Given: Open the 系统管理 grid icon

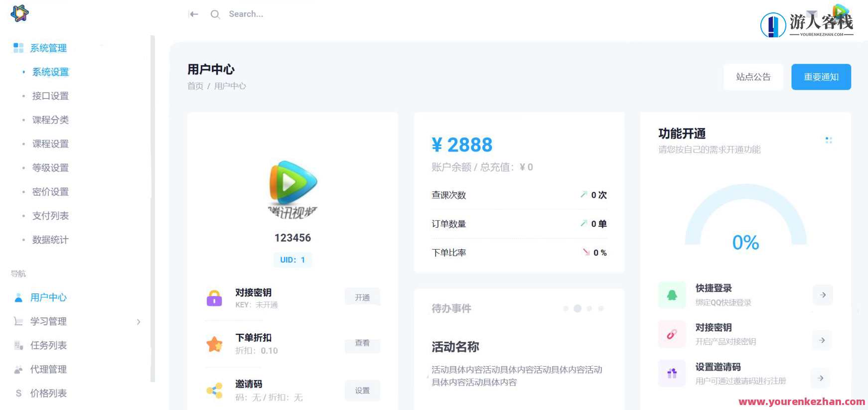Looking at the screenshot, I should (x=18, y=48).
